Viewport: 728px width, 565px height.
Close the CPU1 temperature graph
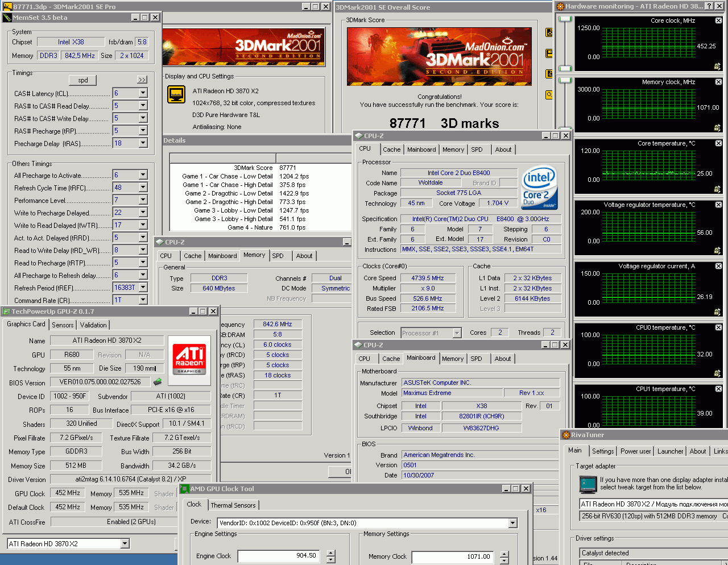tap(718, 389)
